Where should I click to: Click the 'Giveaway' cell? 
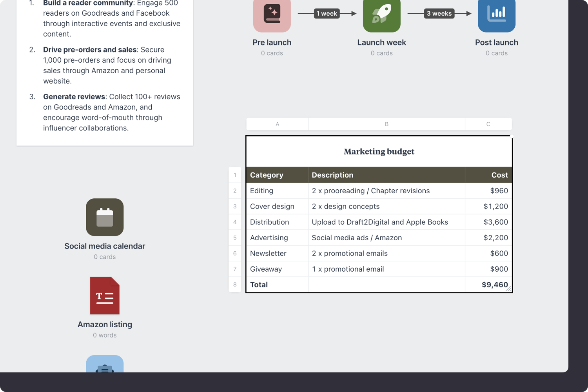(x=277, y=269)
